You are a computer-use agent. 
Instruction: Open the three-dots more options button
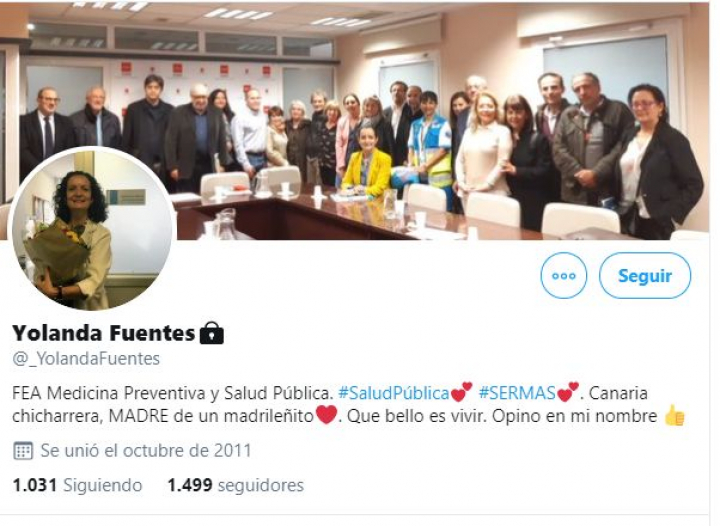(x=563, y=275)
